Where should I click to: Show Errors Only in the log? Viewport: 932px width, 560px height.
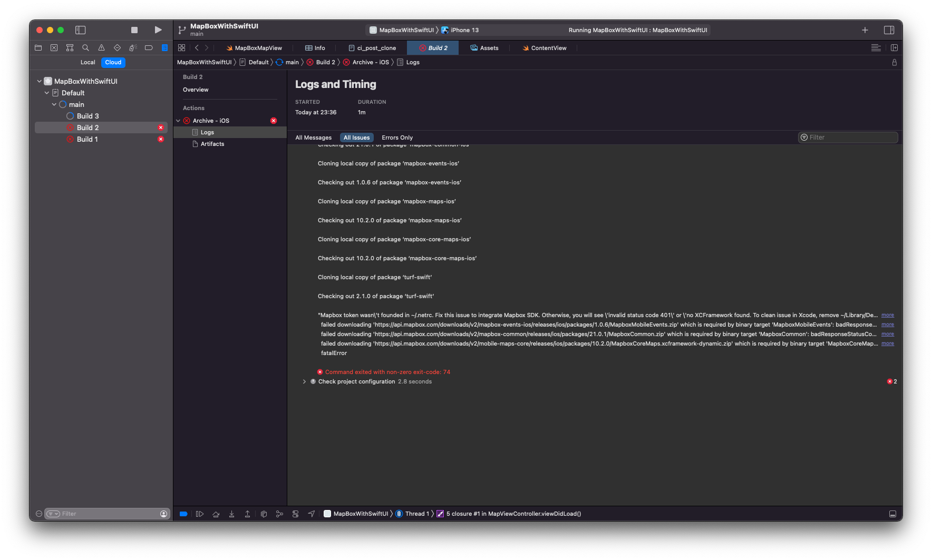[397, 137]
